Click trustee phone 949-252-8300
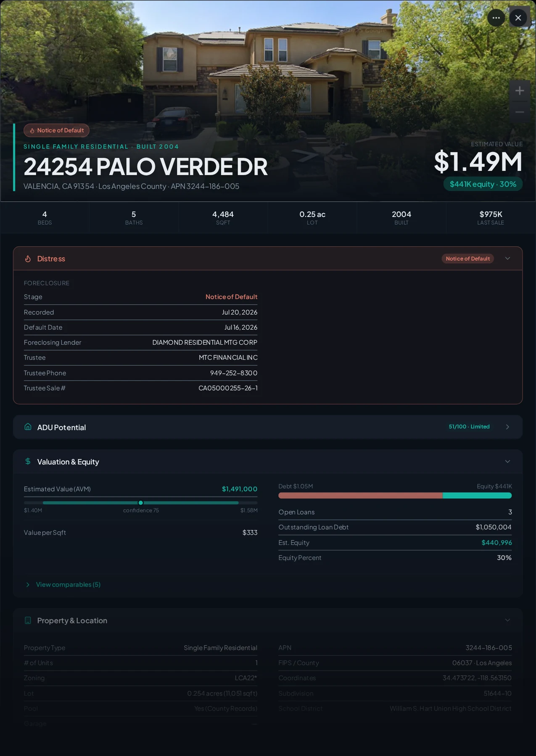The width and height of the screenshot is (536, 756). 234,373
